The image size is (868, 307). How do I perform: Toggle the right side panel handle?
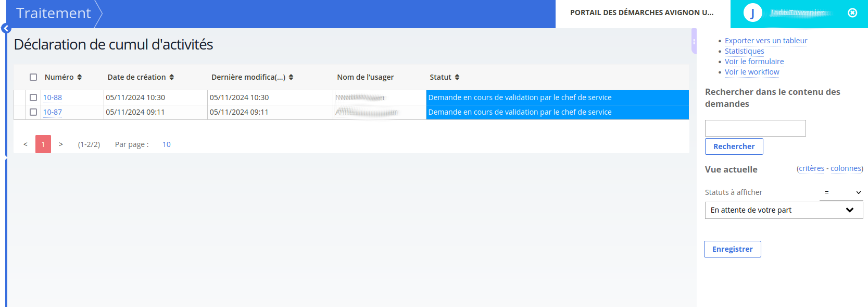click(694, 42)
